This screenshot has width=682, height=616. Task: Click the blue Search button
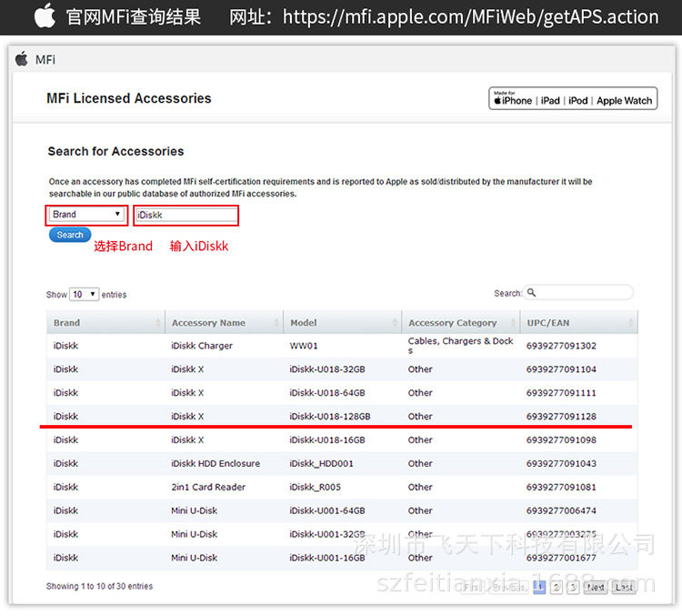pyautogui.click(x=70, y=235)
